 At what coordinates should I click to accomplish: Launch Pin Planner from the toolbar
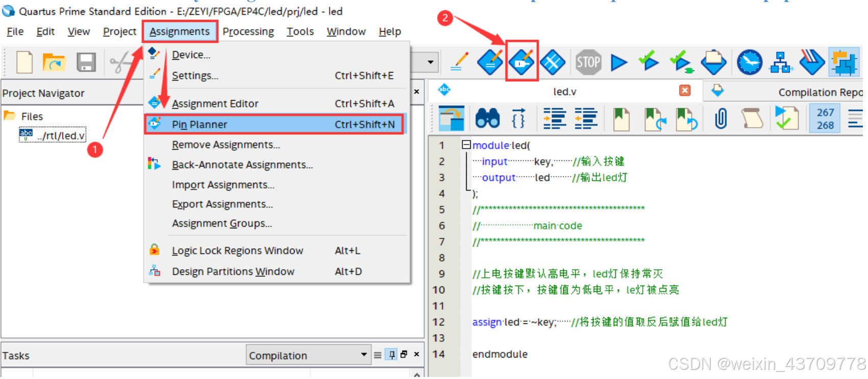(521, 62)
